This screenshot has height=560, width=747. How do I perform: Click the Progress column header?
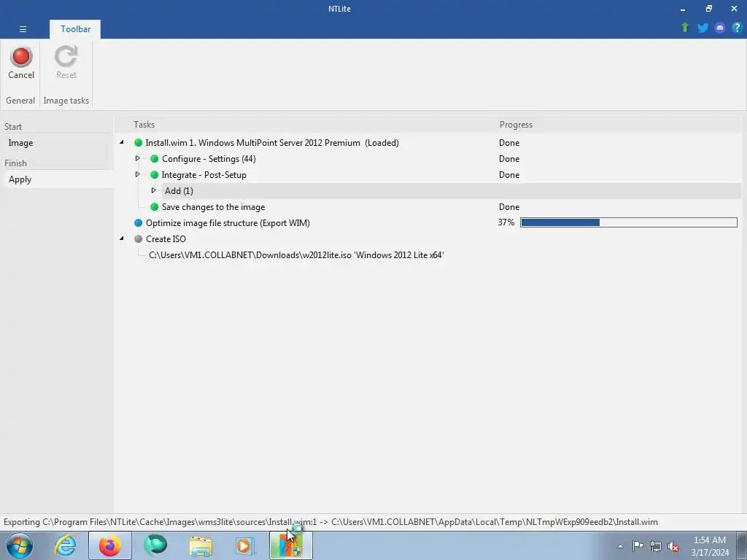pyautogui.click(x=516, y=125)
